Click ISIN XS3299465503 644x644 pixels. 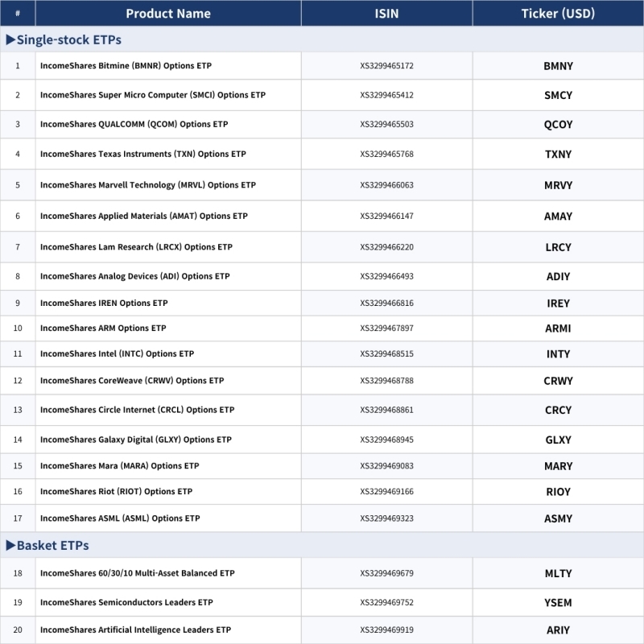[386, 124]
